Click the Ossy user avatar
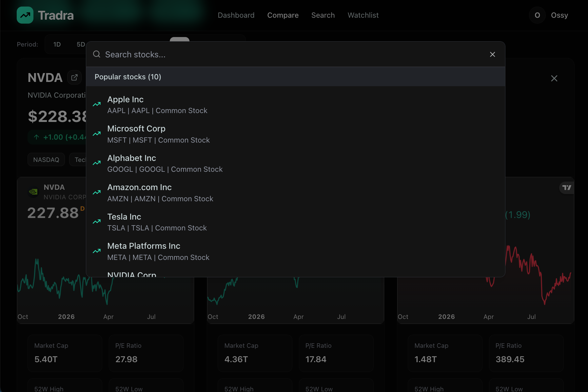This screenshot has height=392, width=588. (537, 15)
